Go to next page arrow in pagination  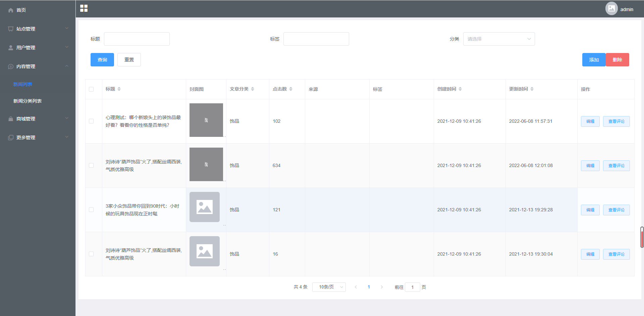point(382,287)
